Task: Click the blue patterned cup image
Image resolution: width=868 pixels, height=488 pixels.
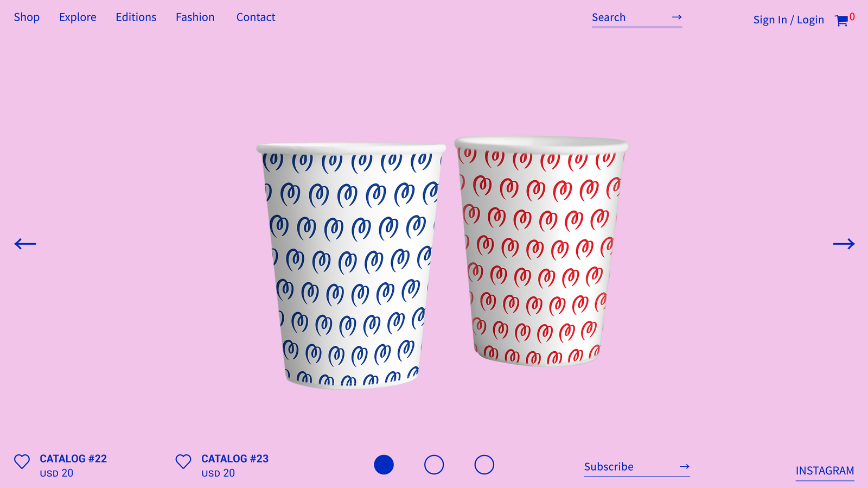Action: pos(351,266)
